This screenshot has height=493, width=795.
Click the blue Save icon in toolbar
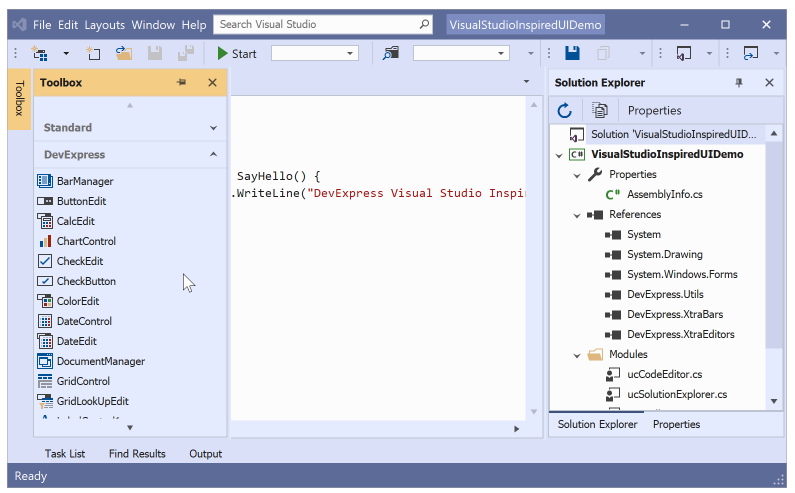[572, 54]
